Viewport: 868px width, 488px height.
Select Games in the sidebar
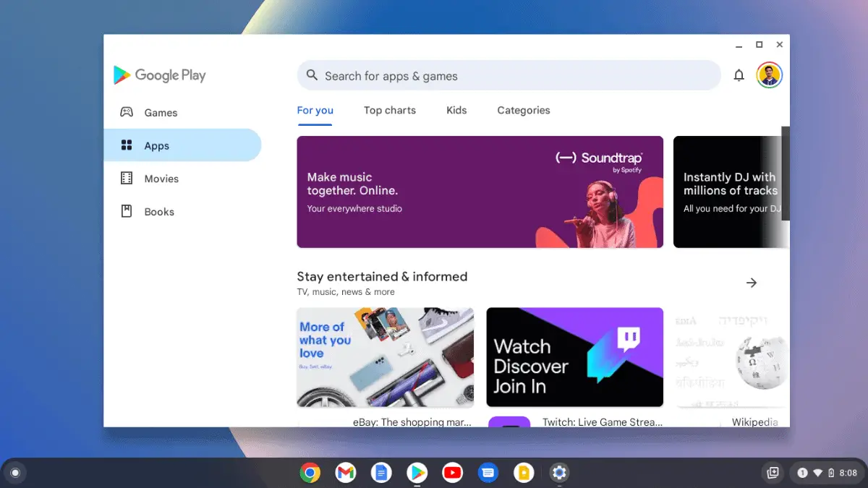pos(182,112)
